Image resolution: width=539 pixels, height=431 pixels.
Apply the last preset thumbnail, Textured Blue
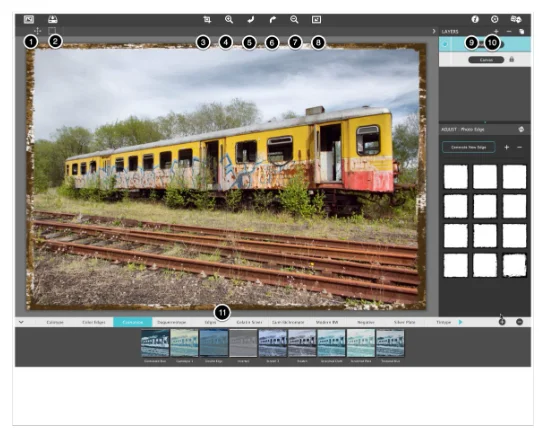[390, 343]
